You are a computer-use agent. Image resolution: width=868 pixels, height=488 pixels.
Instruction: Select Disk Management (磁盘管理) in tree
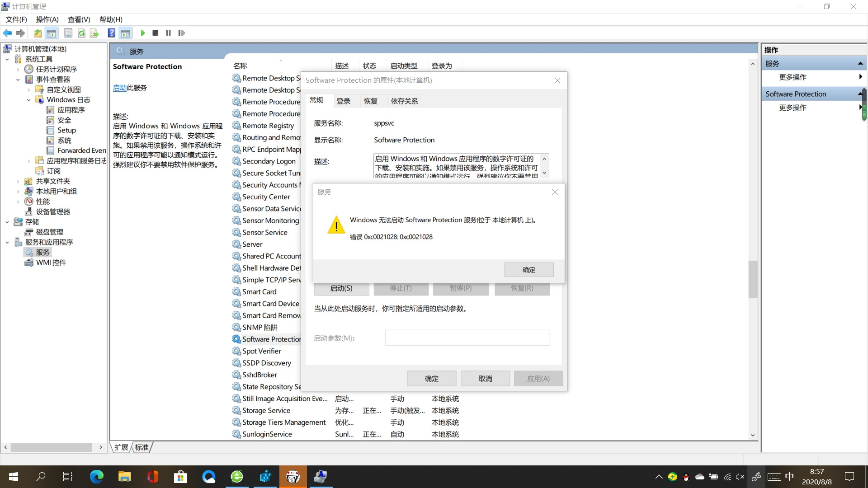pyautogui.click(x=49, y=232)
